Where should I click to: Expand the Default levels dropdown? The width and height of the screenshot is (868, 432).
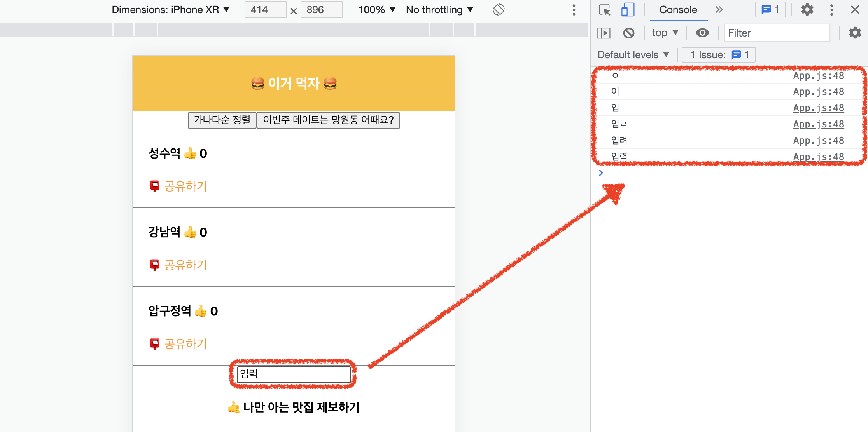tap(633, 55)
